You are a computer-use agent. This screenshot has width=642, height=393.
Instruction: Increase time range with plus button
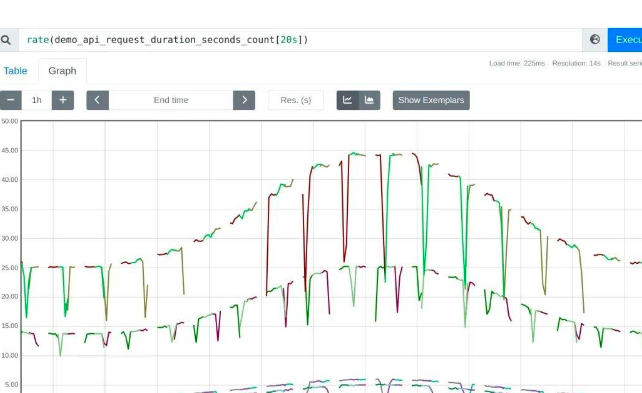pyautogui.click(x=63, y=100)
